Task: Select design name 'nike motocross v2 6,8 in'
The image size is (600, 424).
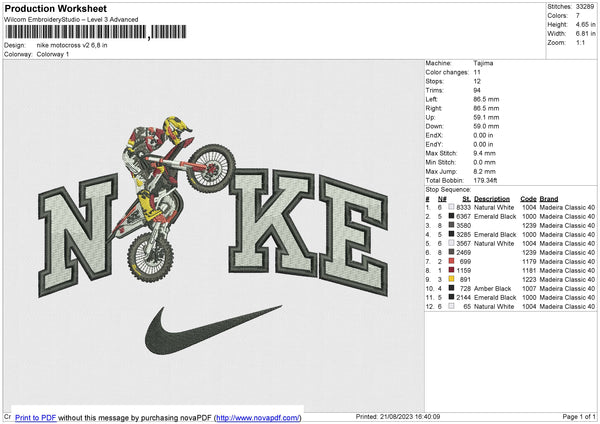Action: [x=72, y=45]
